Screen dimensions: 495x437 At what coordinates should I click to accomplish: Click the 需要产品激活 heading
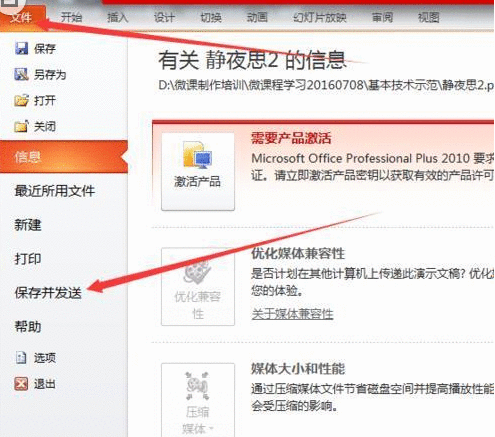pyautogui.click(x=291, y=138)
